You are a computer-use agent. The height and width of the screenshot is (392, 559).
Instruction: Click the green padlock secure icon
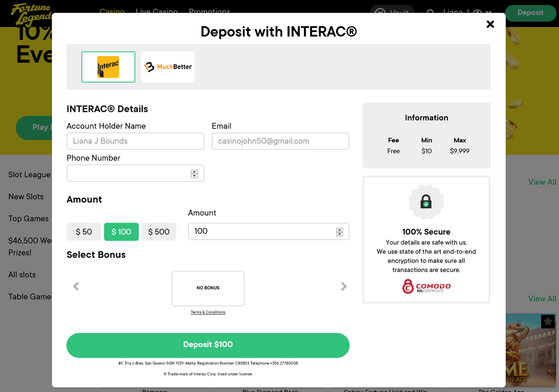[x=426, y=202]
